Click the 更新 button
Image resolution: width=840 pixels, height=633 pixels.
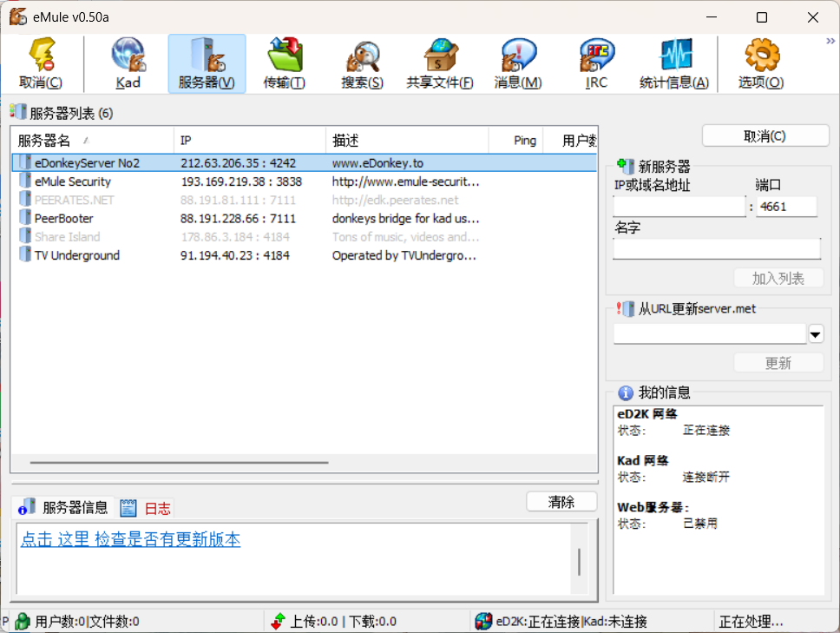click(x=778, y=363)
